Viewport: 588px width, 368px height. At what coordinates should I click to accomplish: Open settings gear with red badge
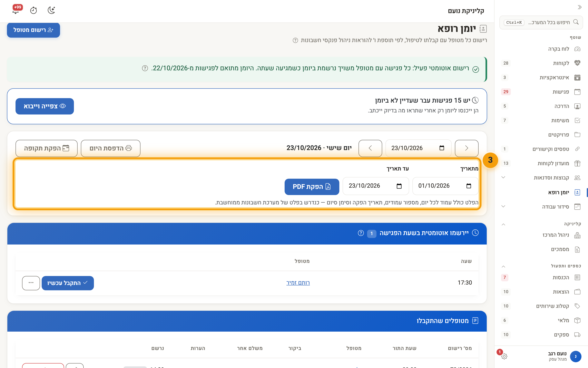(x=504, y=356)
